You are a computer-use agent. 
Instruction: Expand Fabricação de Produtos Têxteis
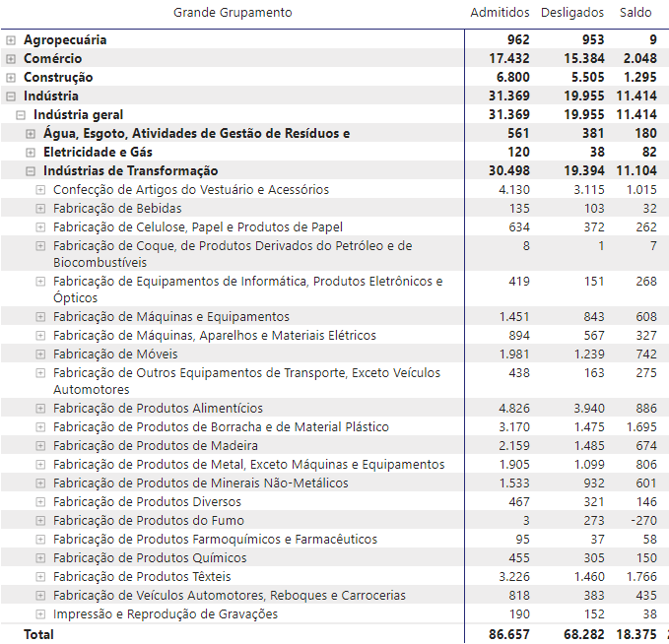tap(40, 577)
